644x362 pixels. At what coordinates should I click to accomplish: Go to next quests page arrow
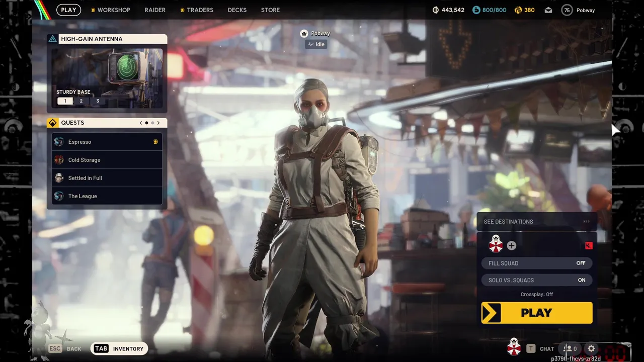[x=158, y=123]
